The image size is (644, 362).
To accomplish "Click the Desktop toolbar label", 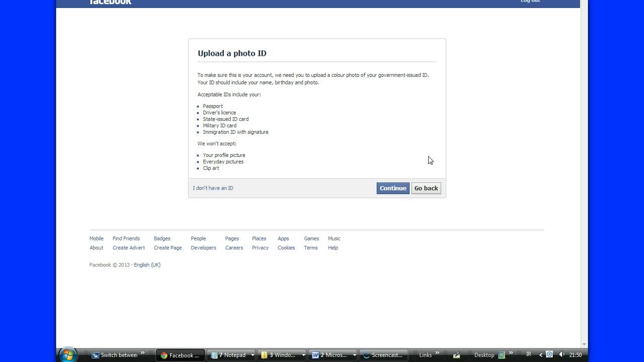I will pyautogui.click(x=484, y=355).
